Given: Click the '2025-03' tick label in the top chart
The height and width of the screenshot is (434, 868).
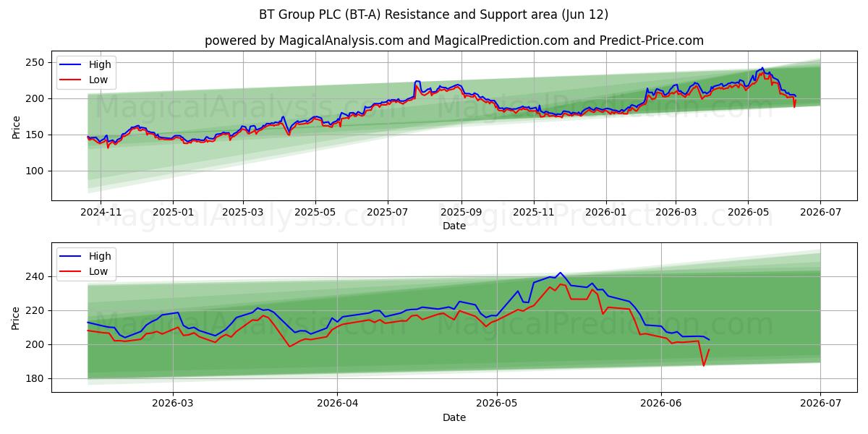Looking at the screenshot, I should pyautogui.click(x=243, y=213).
